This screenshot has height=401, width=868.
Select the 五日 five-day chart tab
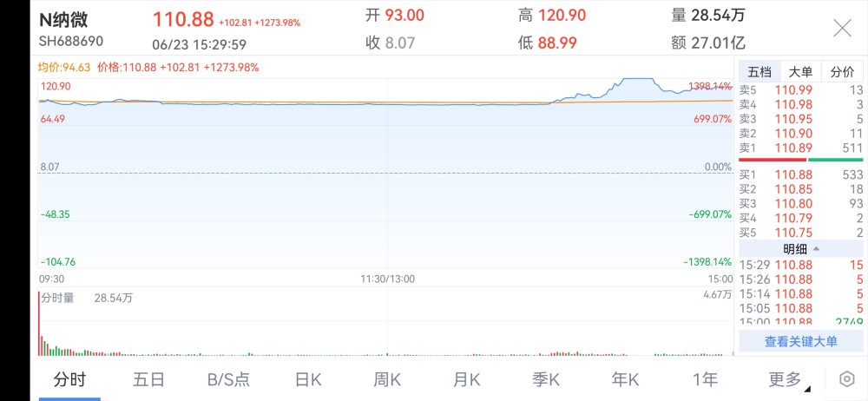click(149, 379)
